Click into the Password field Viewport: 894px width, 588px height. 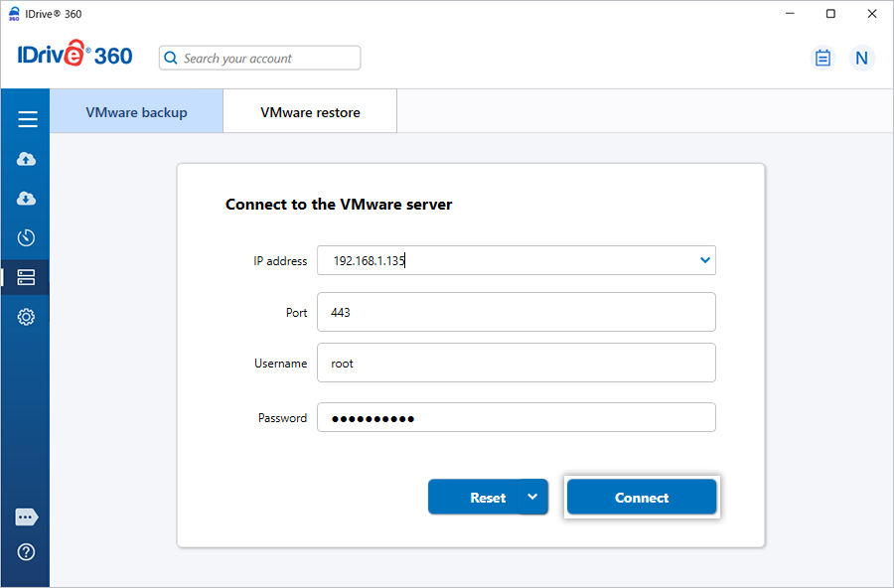pyautogui.click(x=516, y=417)
